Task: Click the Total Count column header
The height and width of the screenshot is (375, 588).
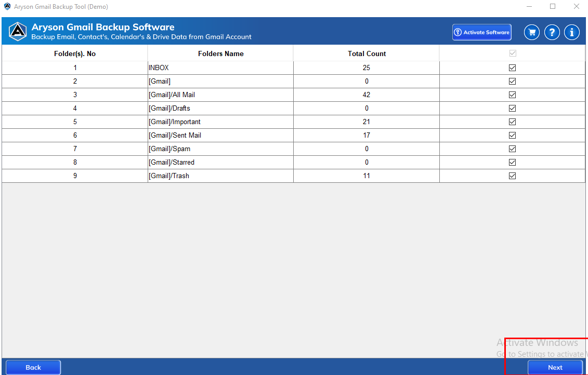Action: [367, 53]
